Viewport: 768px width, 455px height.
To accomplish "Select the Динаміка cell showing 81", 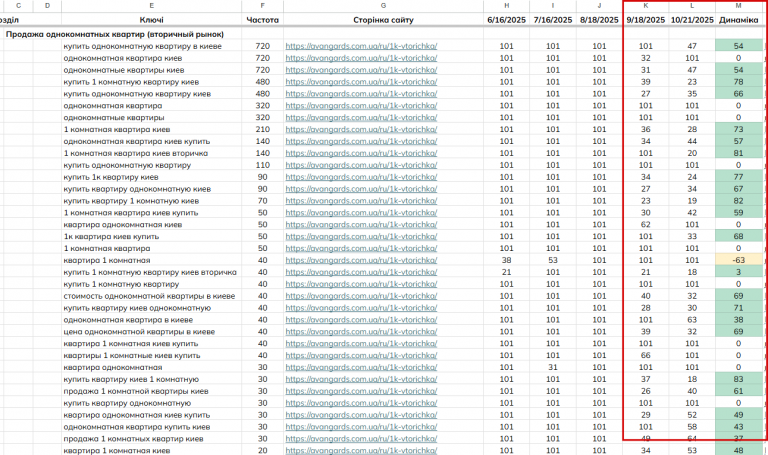I will pyautogui.click(x=738, y=153).
